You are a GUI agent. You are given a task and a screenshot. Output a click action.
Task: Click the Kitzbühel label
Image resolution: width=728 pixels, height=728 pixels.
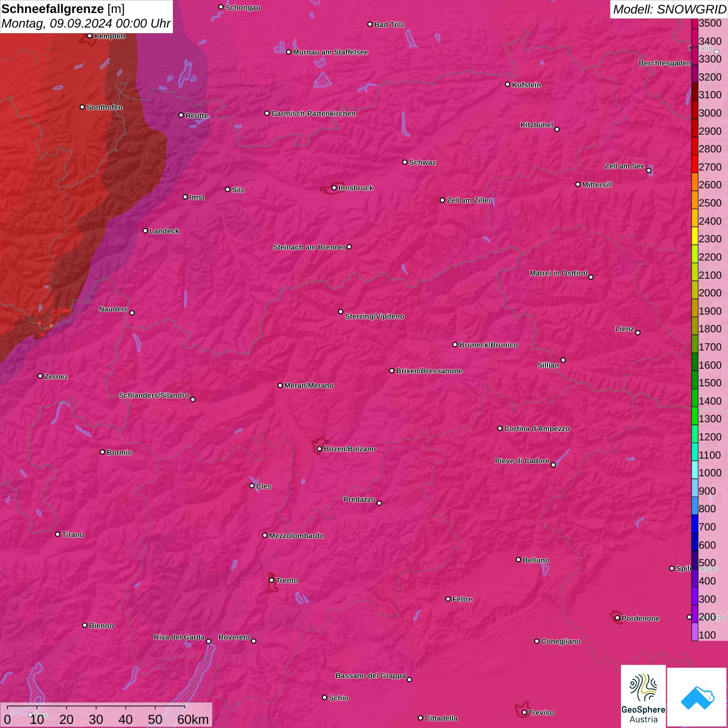537,125
